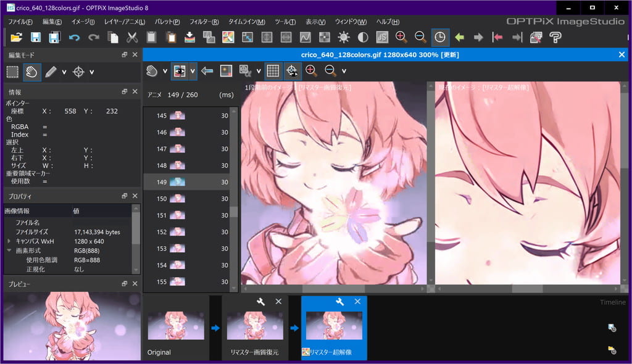Viewport: 632px width, 364px height.
Task: Toggle synchronized view crosshair-eye icon
Action: pyautogui.click(x=292, y=71)
